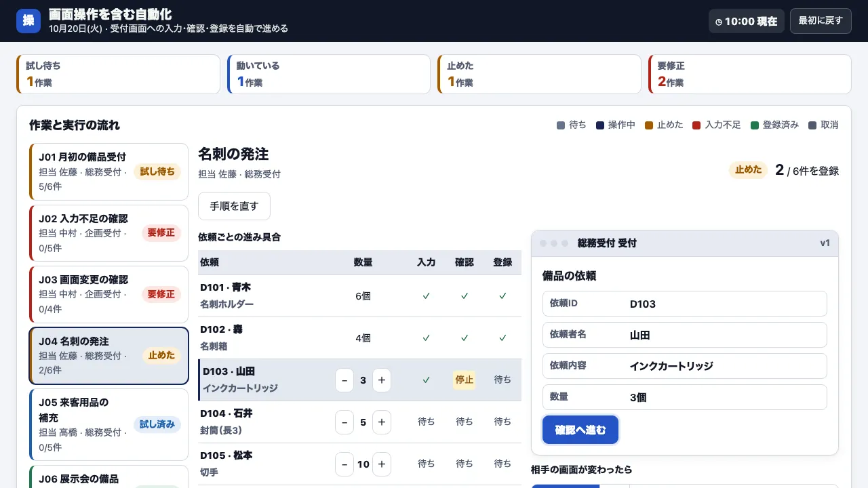The width and height of the screenshot is (868, 488).
Task: Click plus button in D105 松本 row
Action: tap(382, 464)
